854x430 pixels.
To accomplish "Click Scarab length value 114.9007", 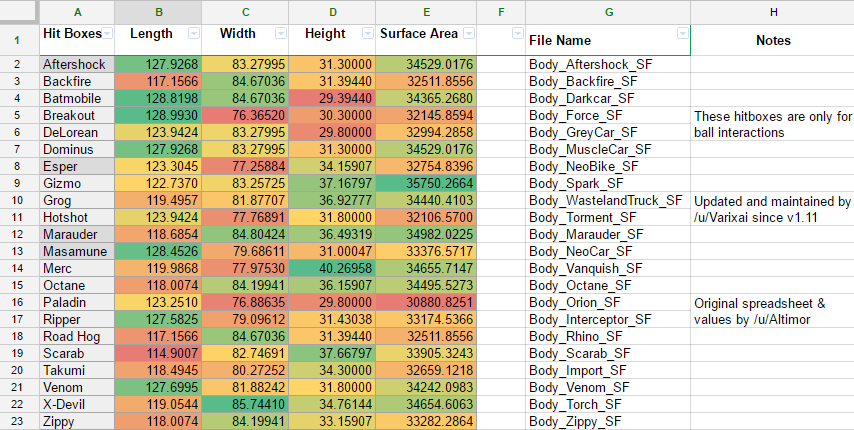I will point(158,353).
